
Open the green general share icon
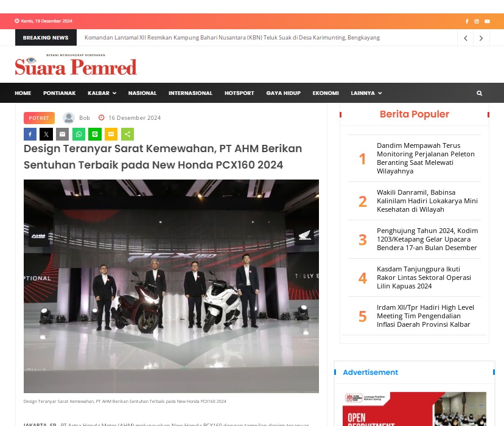128,134
